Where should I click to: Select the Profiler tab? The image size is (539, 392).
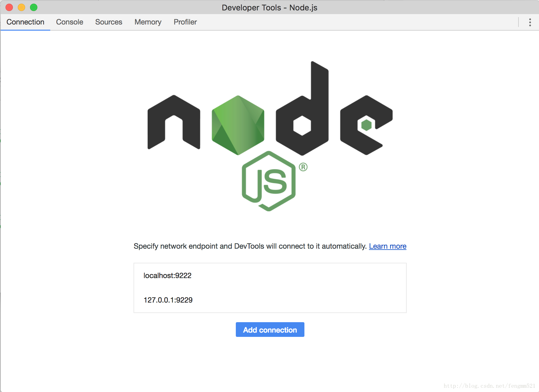click(x=185, y=22)
